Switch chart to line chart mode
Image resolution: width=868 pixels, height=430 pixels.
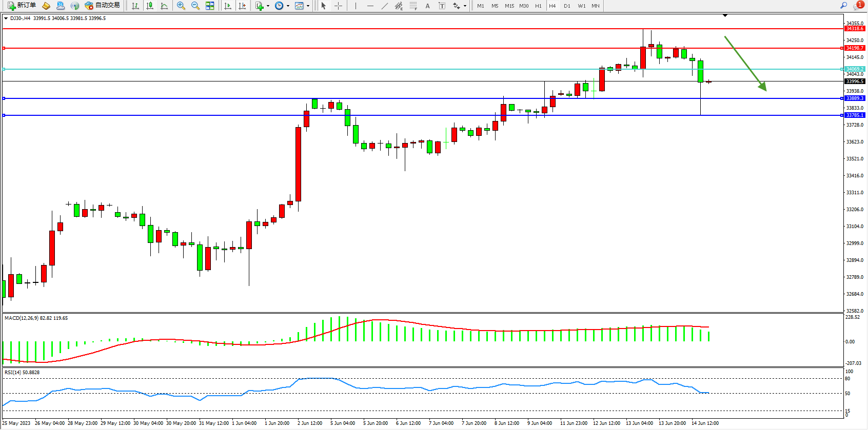tap(164, 6)
